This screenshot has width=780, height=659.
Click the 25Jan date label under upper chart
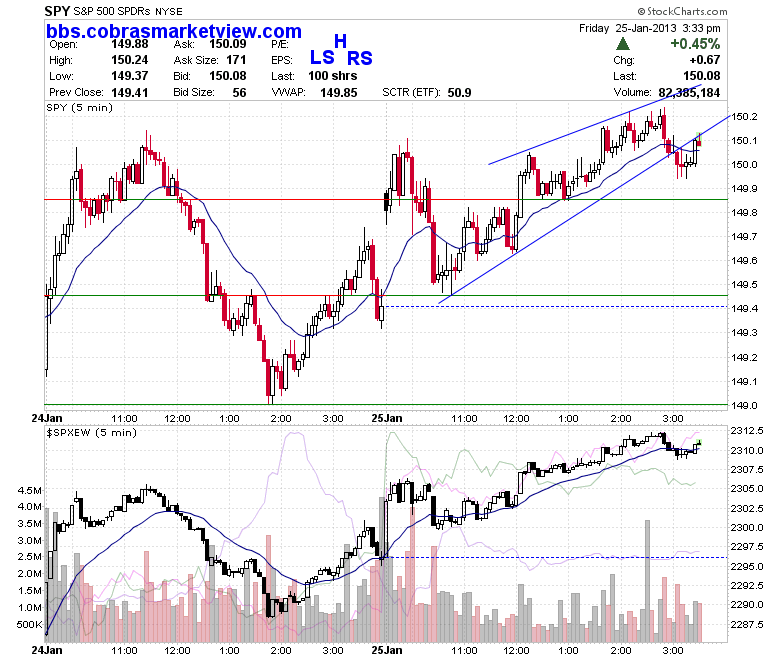point(387,418)
